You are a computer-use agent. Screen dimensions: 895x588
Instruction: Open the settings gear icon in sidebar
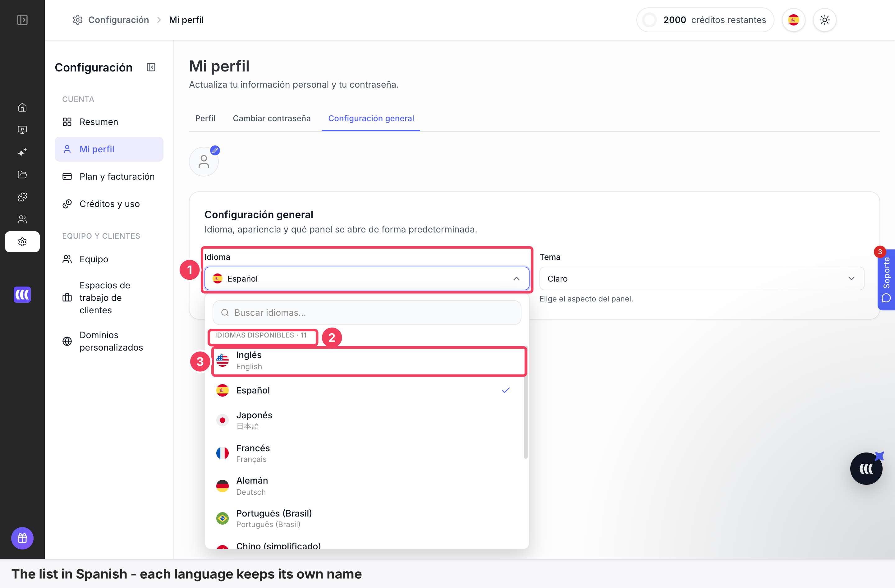coord(22,242)
